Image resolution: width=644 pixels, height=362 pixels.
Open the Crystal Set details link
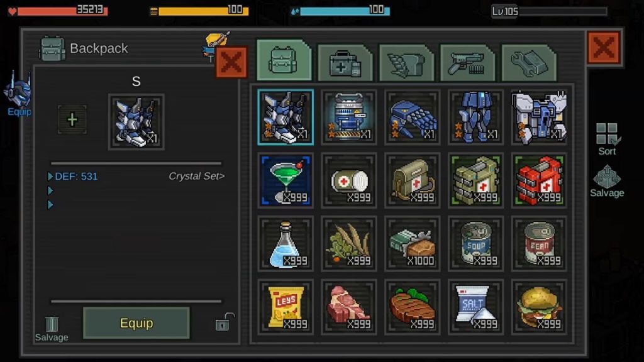pos(196,176)
